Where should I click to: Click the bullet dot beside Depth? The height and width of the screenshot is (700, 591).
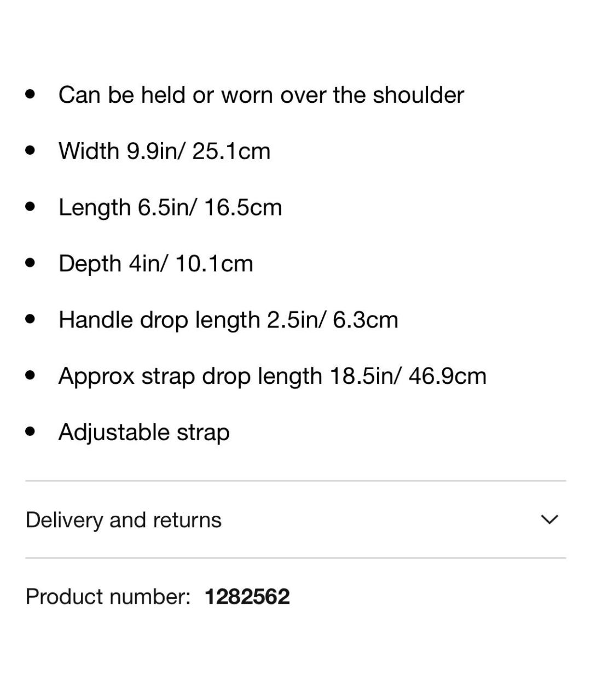tap(31, 262)
